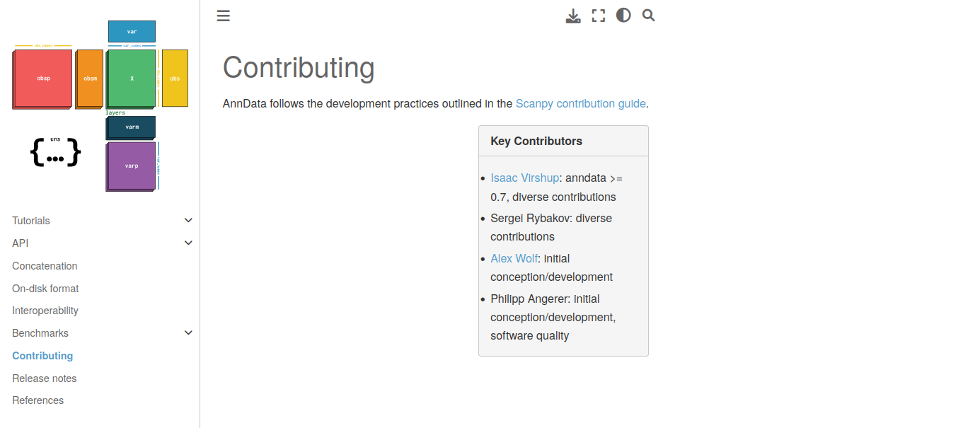
Task: Open the On-disk format page
Action: tap(45, 288)
